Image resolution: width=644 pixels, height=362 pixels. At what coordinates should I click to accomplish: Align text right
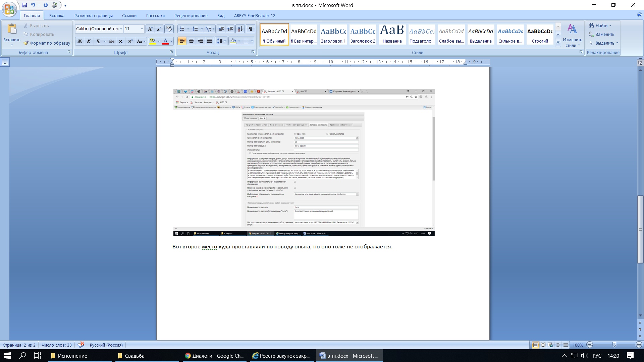click(201, 41)
